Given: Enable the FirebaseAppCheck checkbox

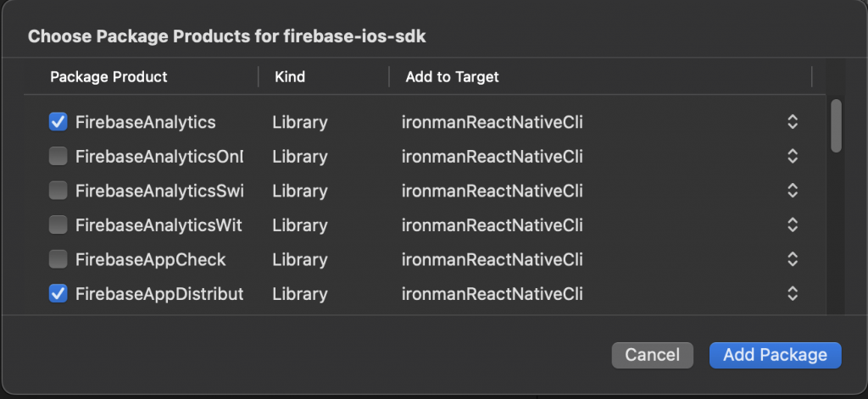Looking at the screenshot, I should (58, 259).
